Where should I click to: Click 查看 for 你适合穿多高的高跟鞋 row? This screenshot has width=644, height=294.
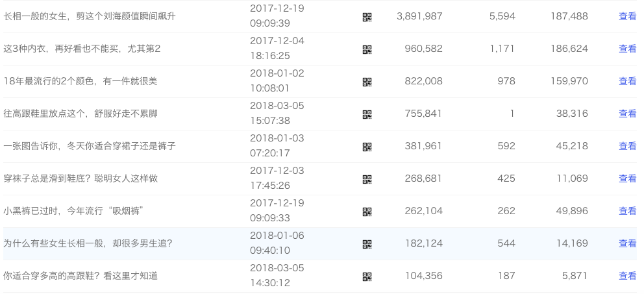(627, 276)
